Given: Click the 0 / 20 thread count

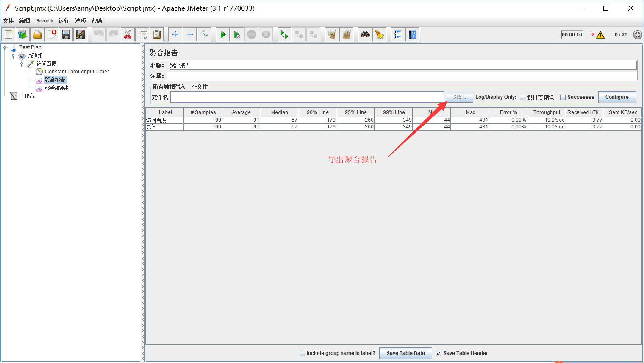Looking at the screenshot, I should click(621, 35).
